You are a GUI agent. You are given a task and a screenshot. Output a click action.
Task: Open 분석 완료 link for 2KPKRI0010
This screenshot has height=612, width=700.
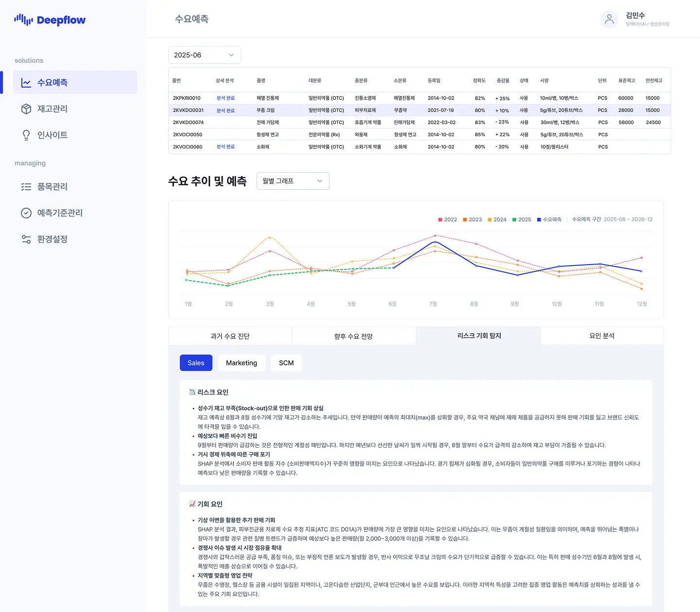226,98
